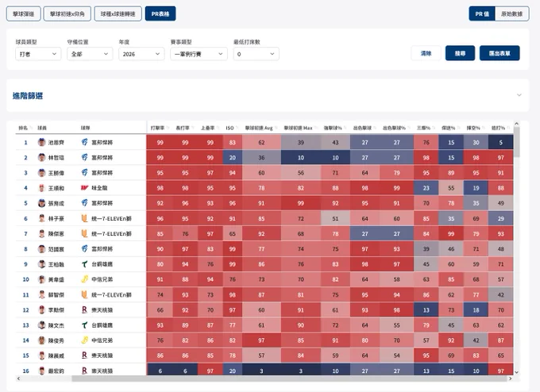Sort by 擊球初速 Max sort icon
Screen dimensions: 540x392
(315, 128)
